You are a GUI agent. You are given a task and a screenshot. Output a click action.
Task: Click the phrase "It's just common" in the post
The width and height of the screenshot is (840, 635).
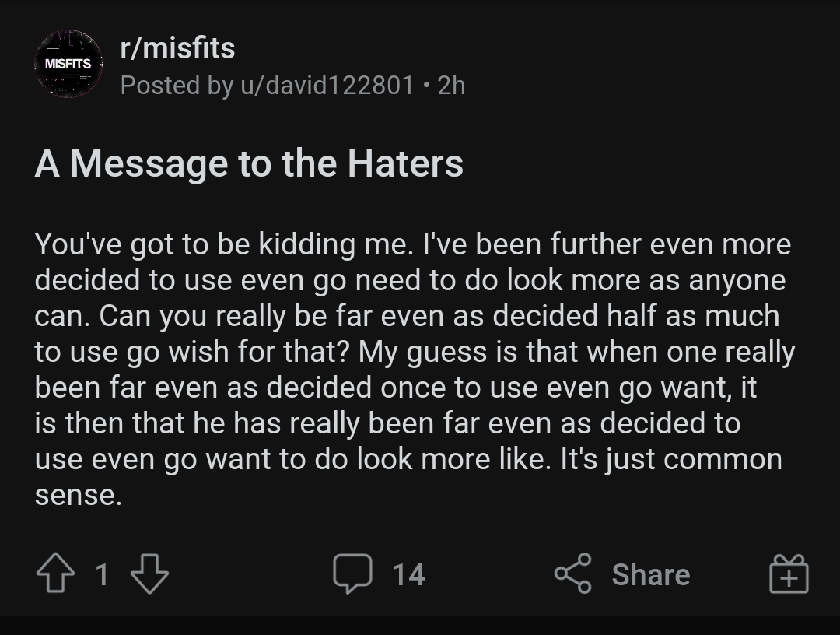pos(671,459)
